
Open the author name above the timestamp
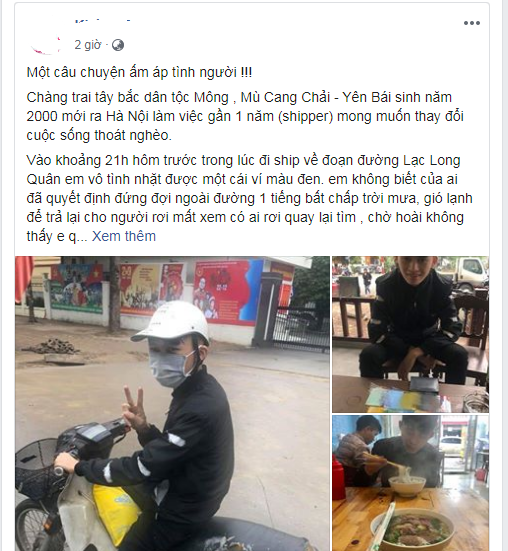(103, 22)
